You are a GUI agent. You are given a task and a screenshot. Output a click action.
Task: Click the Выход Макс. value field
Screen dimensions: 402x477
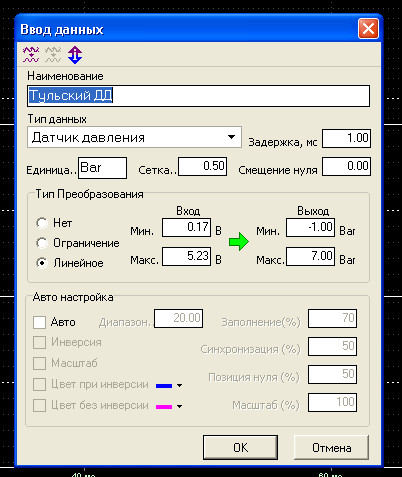click(x=310, y=256)
